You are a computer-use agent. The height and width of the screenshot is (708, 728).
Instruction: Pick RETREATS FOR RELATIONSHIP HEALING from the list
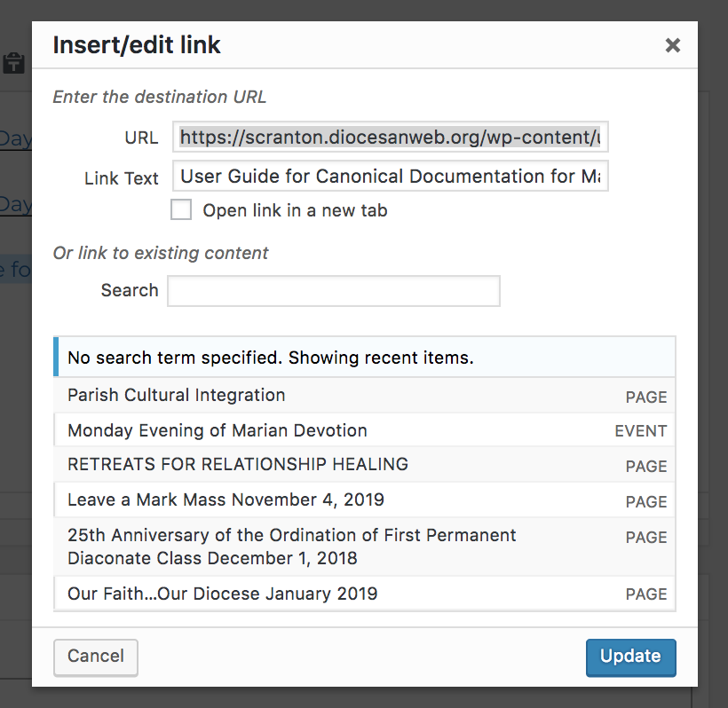coord(238,464)
